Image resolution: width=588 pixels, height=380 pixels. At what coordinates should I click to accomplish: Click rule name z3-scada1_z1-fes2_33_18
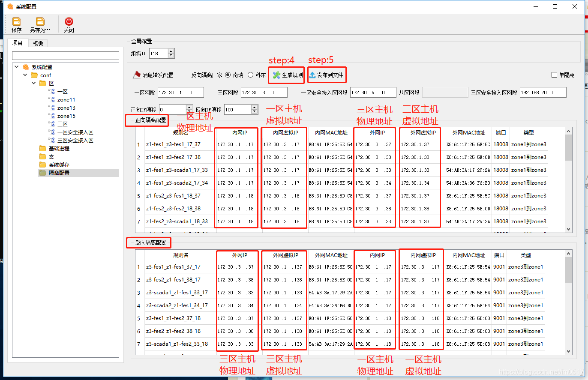tap(177, 344)
